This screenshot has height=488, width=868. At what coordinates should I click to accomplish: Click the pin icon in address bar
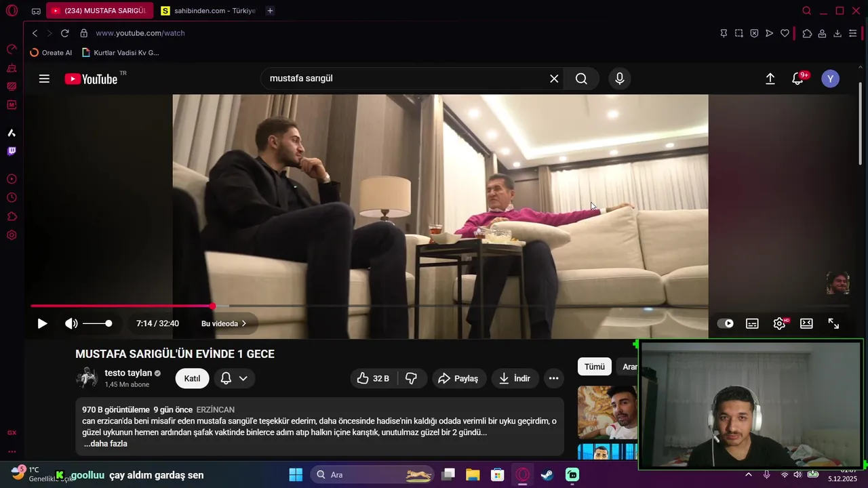[724, 33]
